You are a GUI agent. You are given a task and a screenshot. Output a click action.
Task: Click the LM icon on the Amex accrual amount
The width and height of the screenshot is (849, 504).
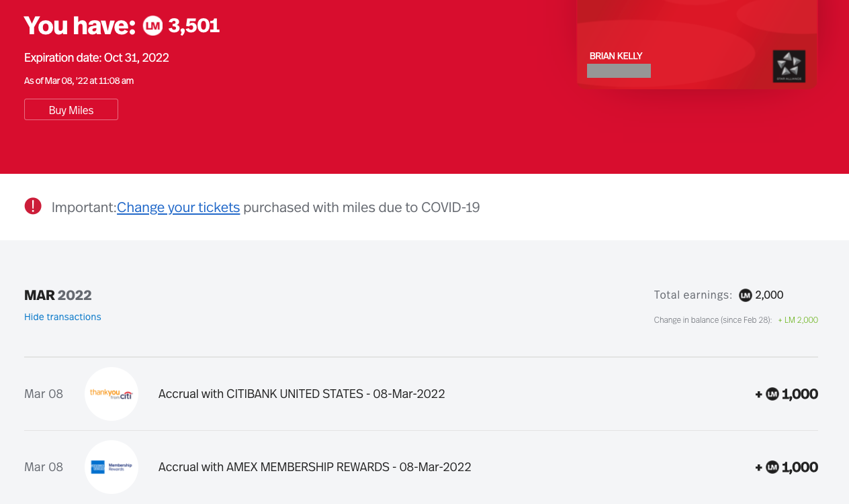[771, 467]
